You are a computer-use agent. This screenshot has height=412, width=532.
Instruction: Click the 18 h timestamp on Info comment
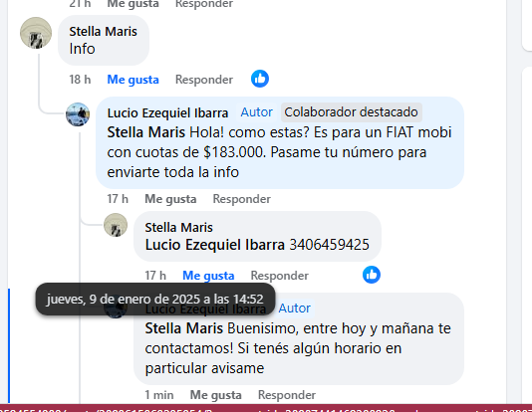coord(80,80)
